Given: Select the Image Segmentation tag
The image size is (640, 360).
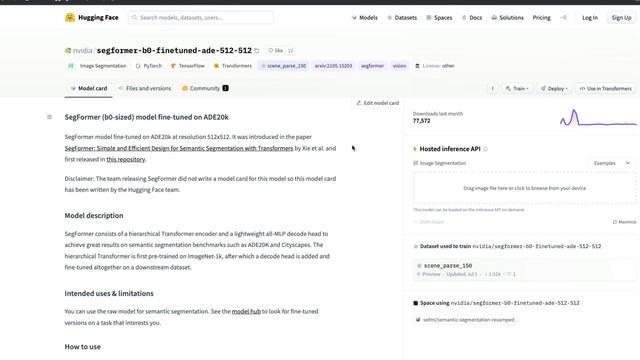Looking at the screenshot, I should [x=97, y=66].
